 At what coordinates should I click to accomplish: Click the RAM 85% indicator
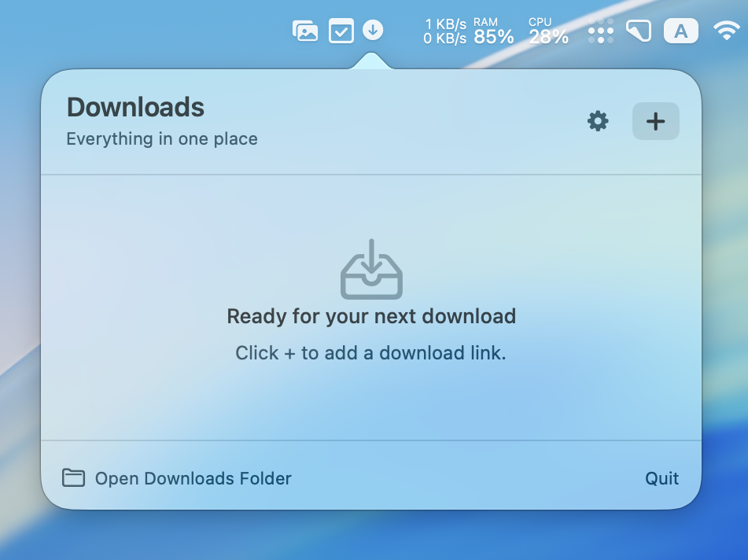tap(493, 31)
